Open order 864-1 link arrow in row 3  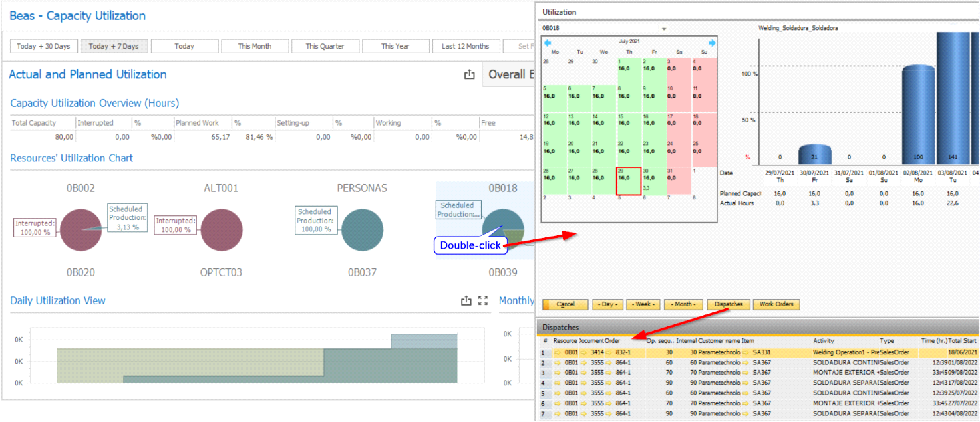tap(609, 373)
